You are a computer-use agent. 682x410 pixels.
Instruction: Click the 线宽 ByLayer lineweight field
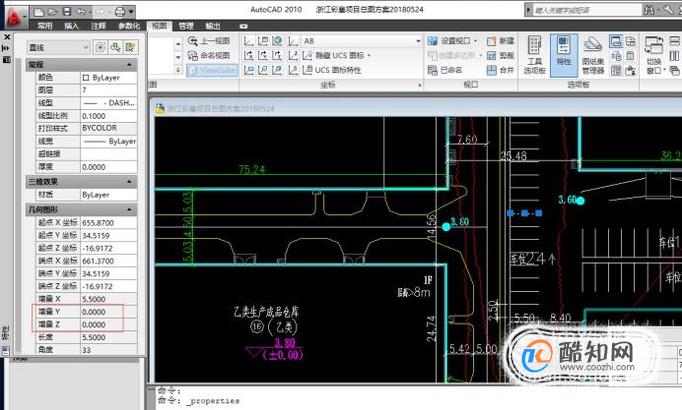[x=109, y=141]
